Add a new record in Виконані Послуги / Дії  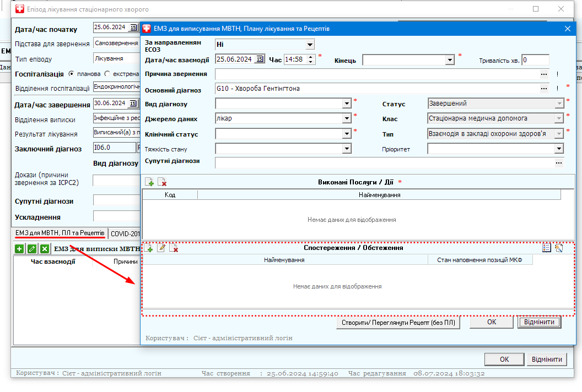(x=149, y=182)
